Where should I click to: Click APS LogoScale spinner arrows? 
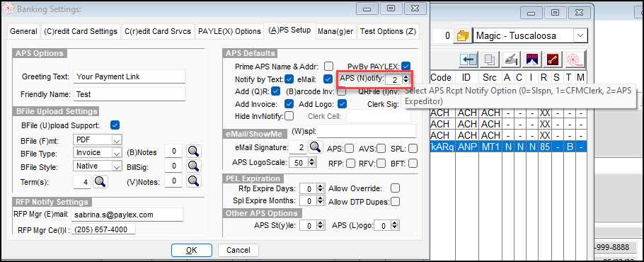point(311,163)
